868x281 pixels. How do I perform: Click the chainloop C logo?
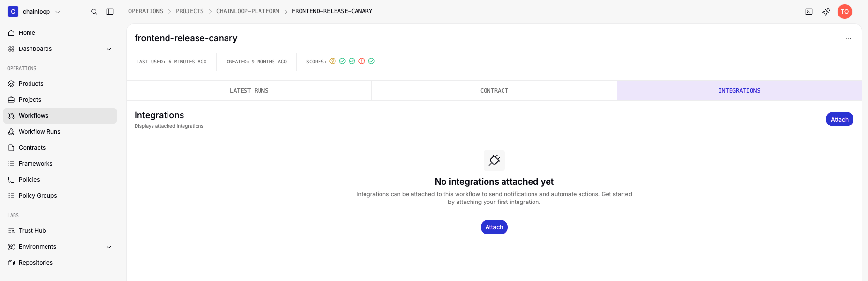click(x=13, y=12)
